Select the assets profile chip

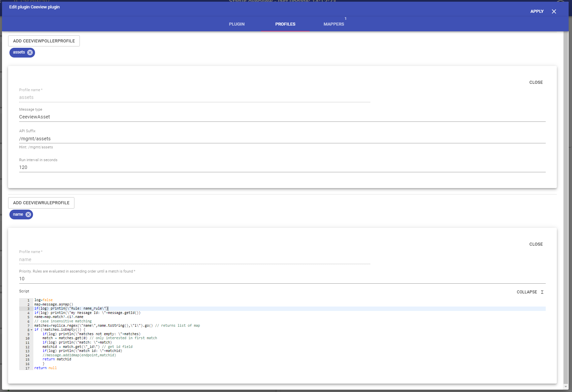click(19, 52)
